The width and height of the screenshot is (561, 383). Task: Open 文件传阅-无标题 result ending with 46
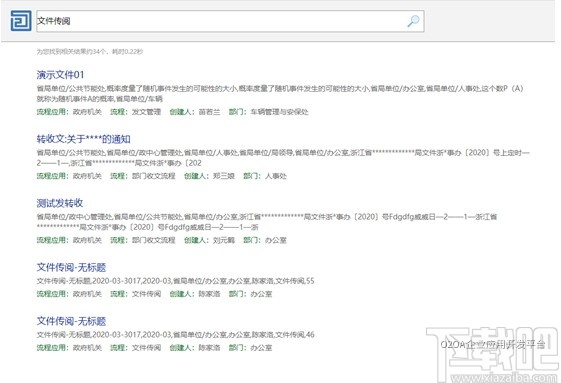pyautogui.click(x=71, y=321)
